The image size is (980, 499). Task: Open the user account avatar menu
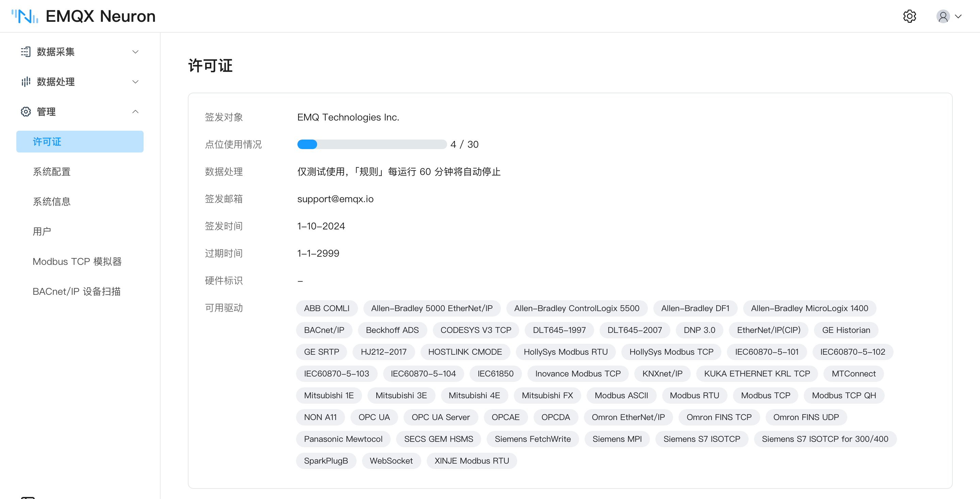(x=943, y=16)
